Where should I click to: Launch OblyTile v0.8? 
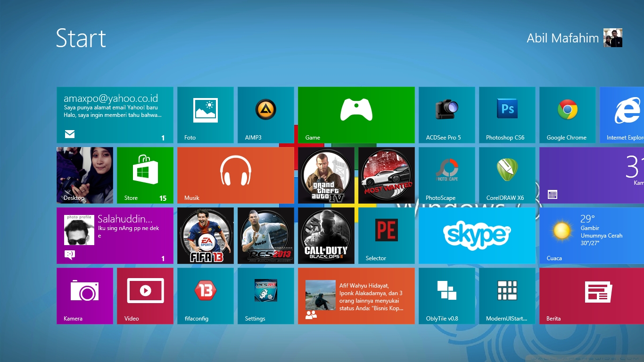[x=447, y=296]
